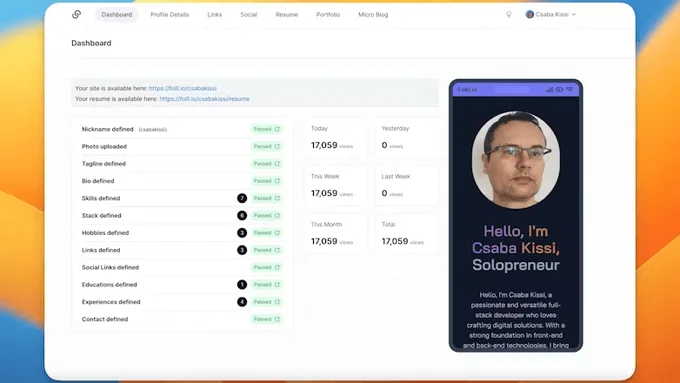Click the edit icon in Tagline defined row
Viewport: 680px width, 383px height.
point(278,164)
